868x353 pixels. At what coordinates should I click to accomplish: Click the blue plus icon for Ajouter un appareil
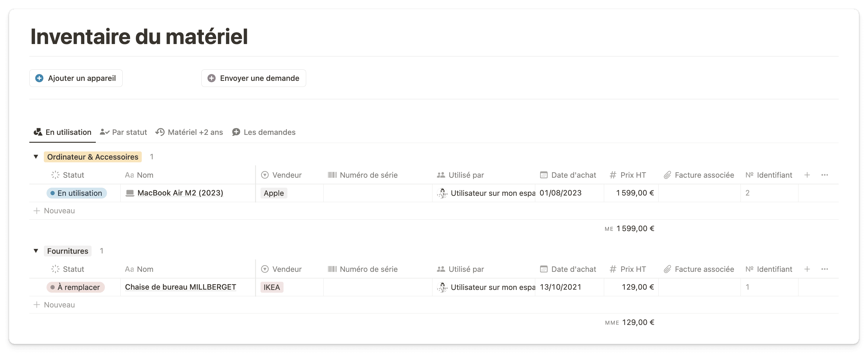pyautogui.click(x=39, y=78)
